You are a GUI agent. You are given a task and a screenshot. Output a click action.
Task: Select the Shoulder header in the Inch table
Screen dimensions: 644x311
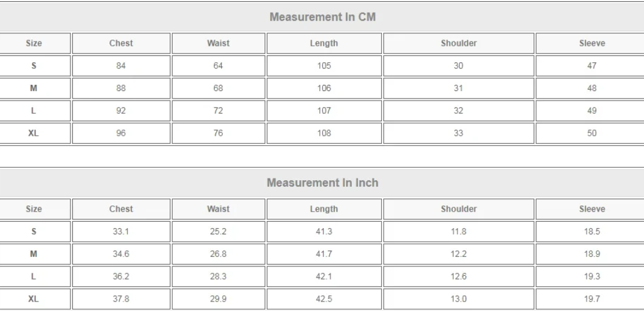tap(459, 209)
